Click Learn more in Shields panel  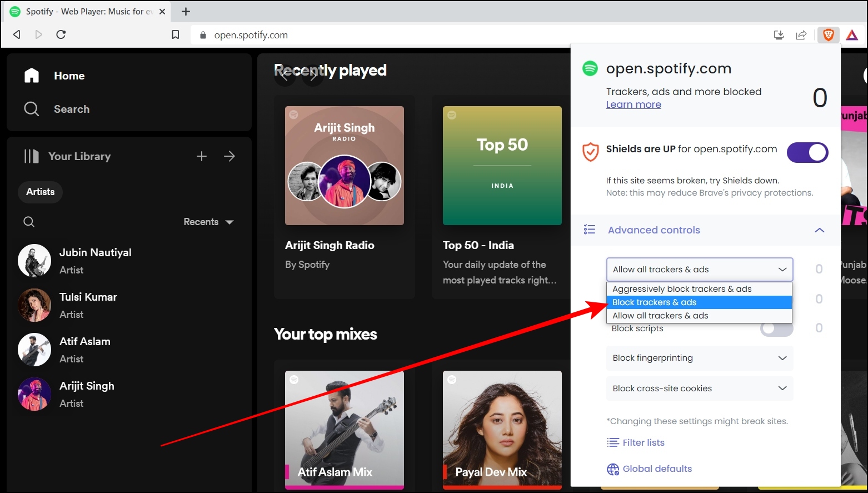(633, 104)
